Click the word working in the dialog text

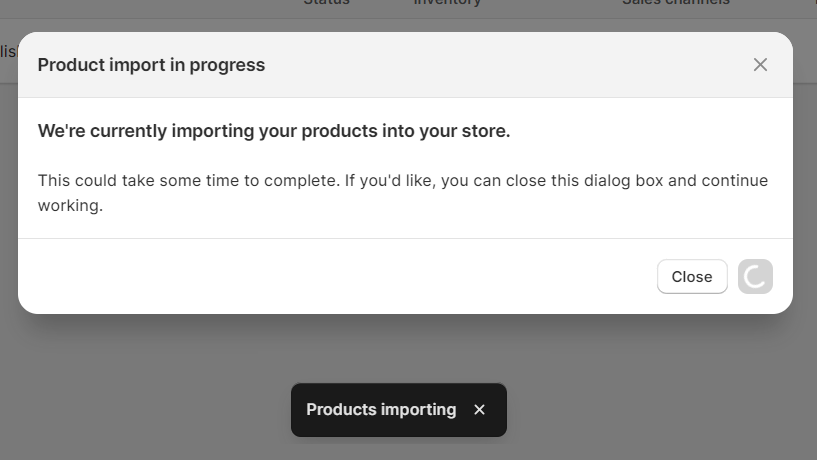coord(68,206)
